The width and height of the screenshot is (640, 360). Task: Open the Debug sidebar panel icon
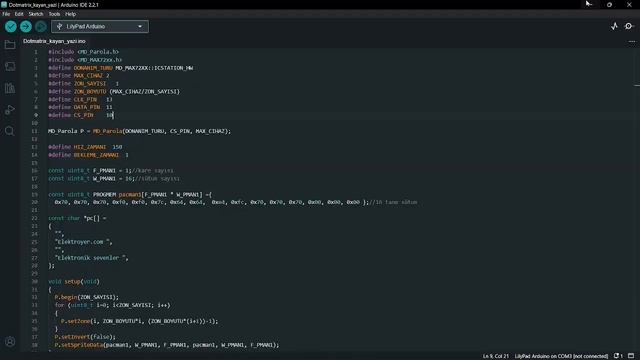pos(10,109)
